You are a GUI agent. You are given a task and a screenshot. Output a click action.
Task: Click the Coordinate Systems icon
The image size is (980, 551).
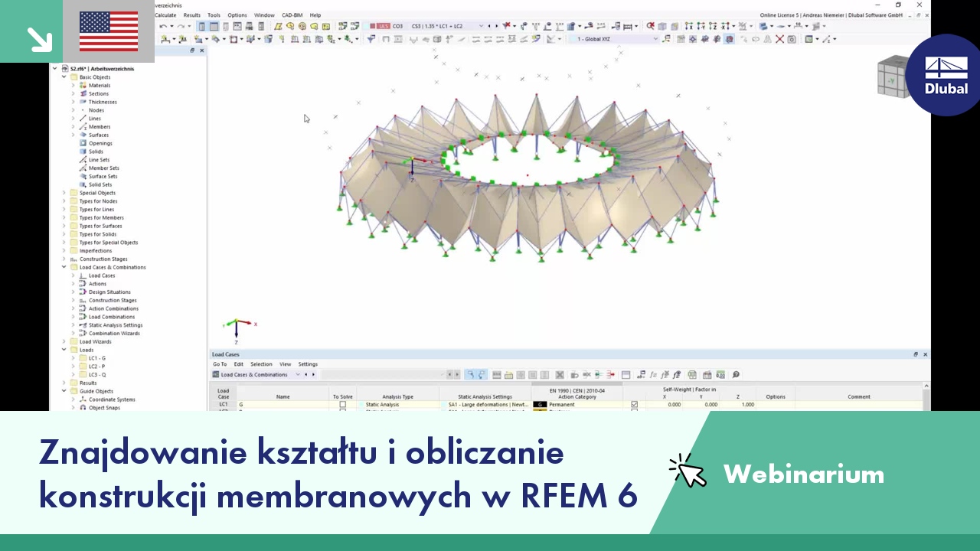pos(83,399)
